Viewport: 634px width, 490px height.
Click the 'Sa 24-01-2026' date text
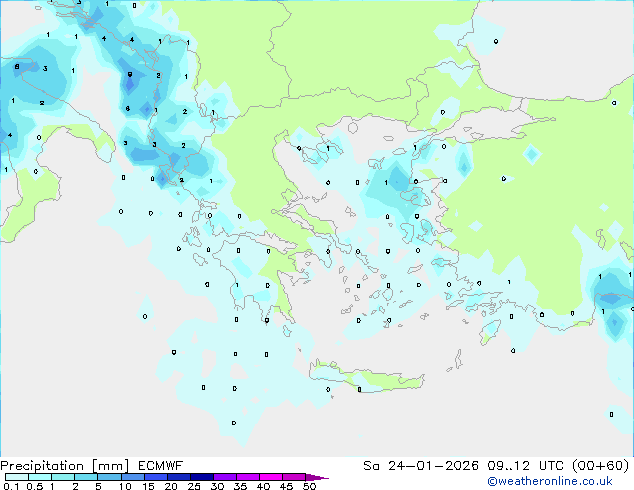(421, 466)
